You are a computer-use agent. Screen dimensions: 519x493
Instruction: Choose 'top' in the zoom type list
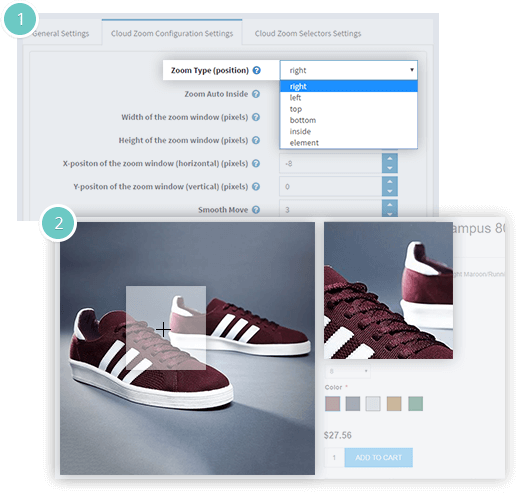[x=349, y=109]
